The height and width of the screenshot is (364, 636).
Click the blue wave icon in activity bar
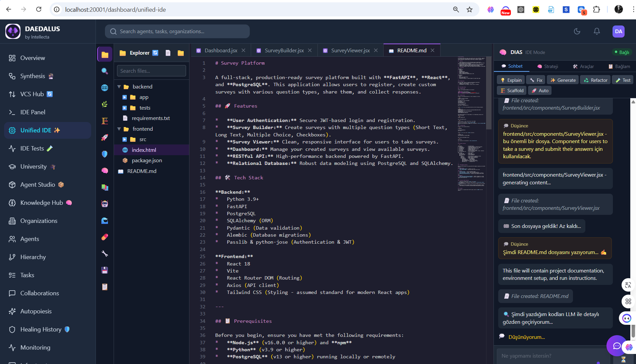click(105, 220)
